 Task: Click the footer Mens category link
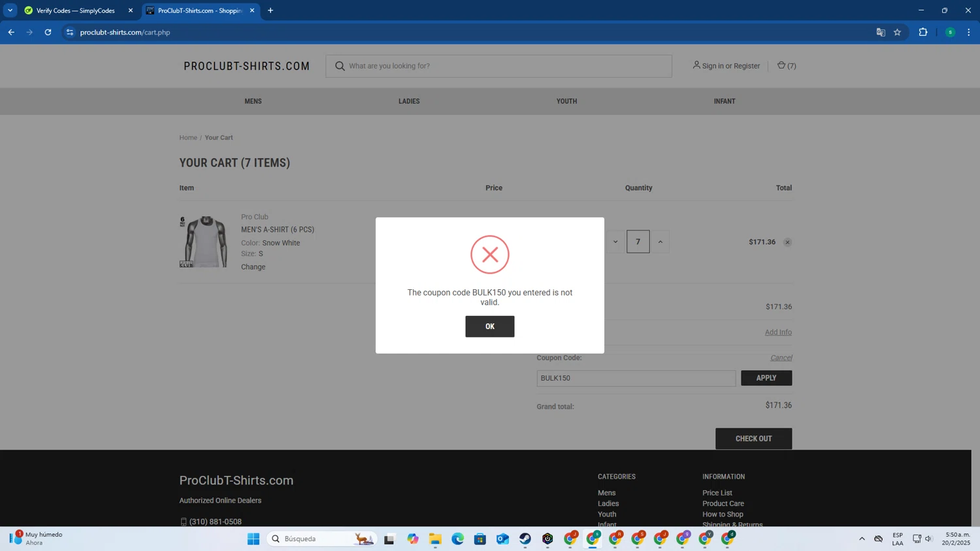[606, 493]
